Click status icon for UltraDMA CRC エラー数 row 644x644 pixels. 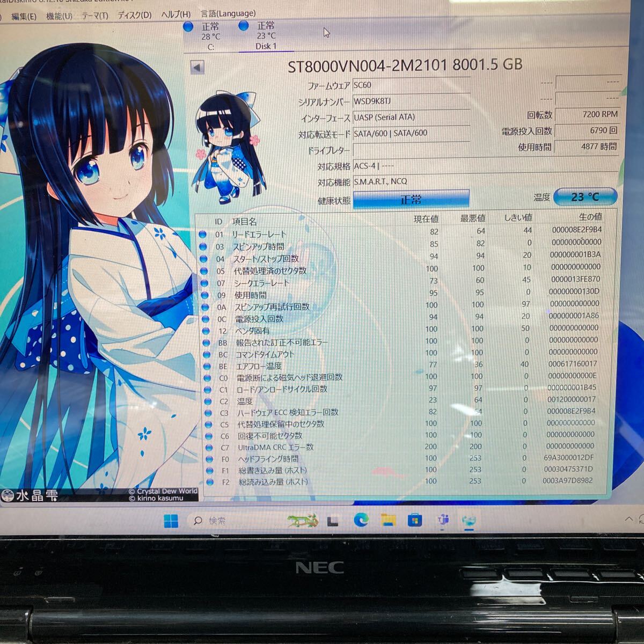[210, 448]
